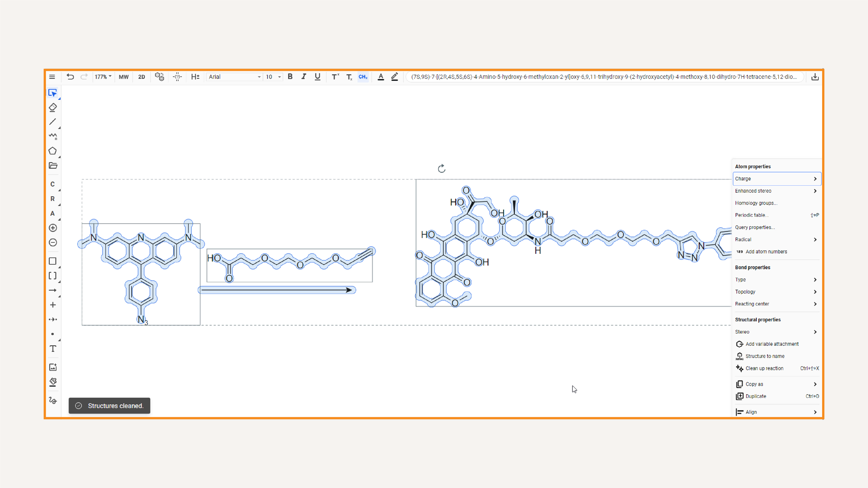
Task: Expand the Enhanced stereo submenu
Action: [777, 191]
